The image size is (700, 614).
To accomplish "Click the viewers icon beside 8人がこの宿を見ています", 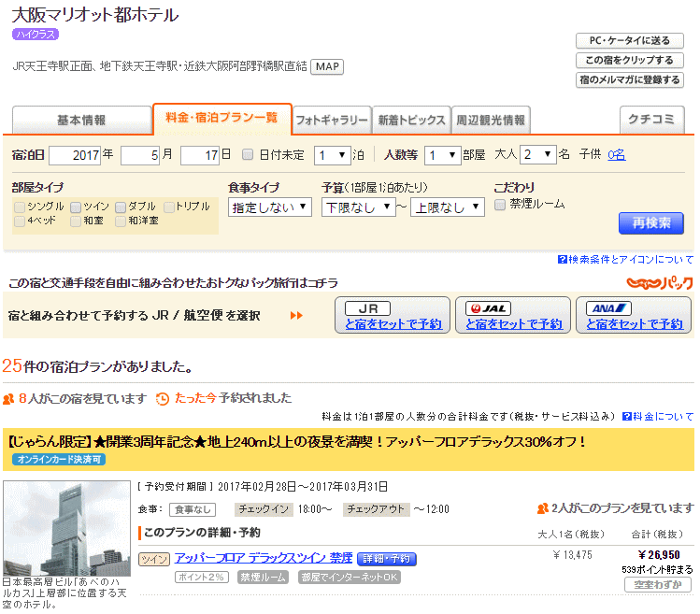I will [8, 399].
